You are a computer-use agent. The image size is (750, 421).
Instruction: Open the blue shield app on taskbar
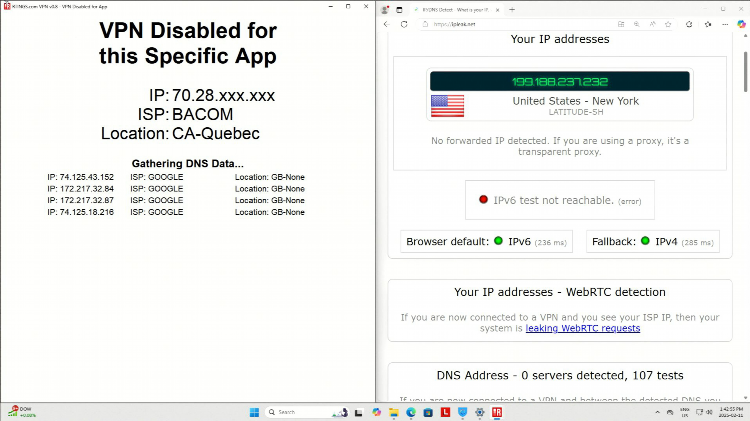[x=463, y=412]
